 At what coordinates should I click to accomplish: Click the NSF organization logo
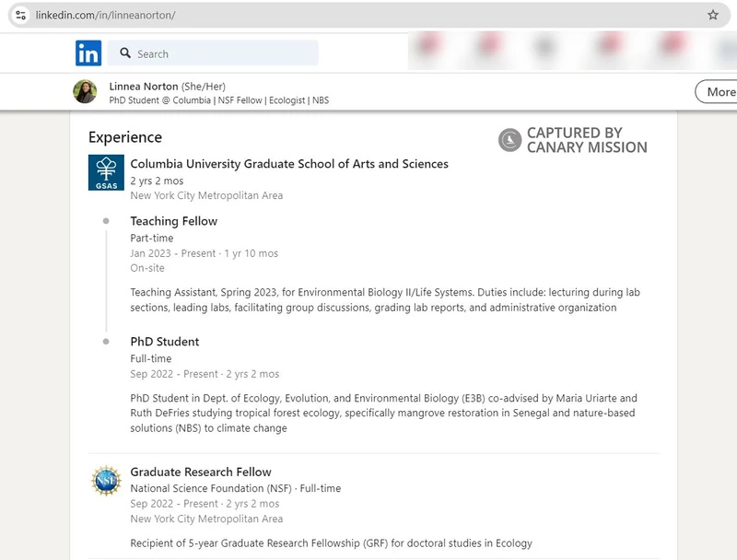(x=106, y=481)
